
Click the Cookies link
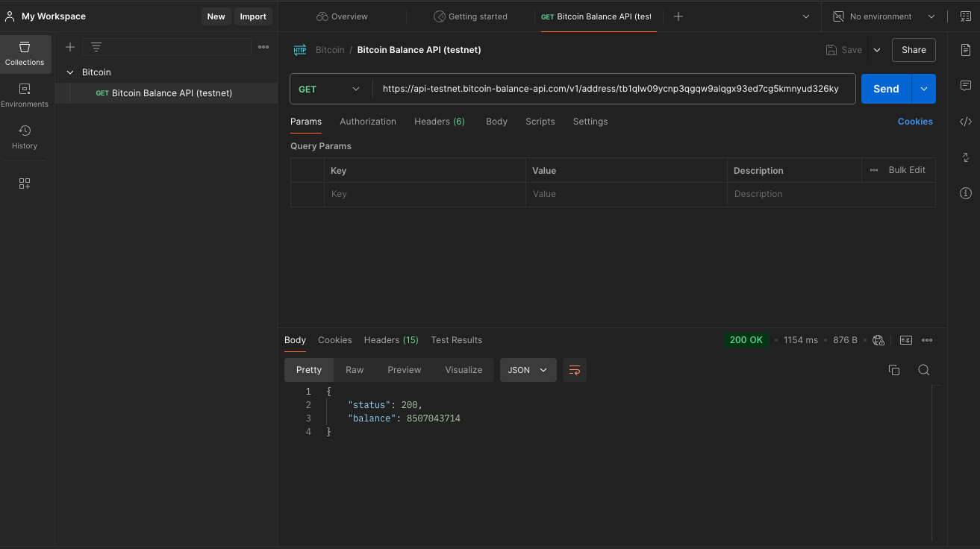point(914,122)
